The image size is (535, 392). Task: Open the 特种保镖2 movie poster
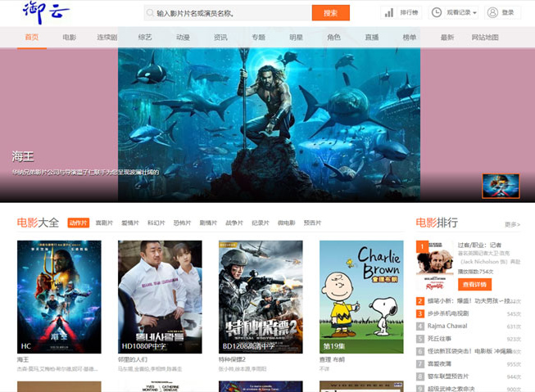click(x=261, y=297)
